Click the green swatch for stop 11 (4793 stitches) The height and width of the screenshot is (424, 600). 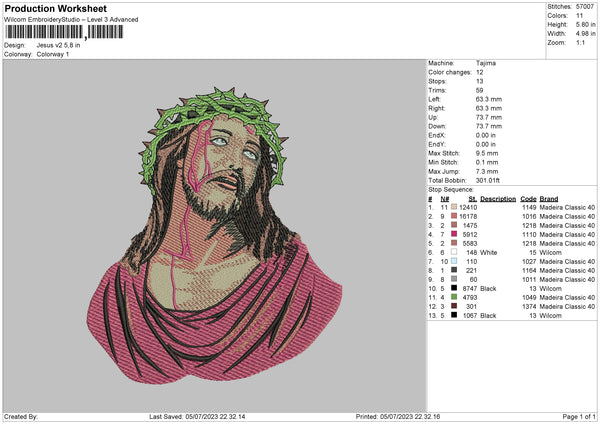tap(454, 297)
